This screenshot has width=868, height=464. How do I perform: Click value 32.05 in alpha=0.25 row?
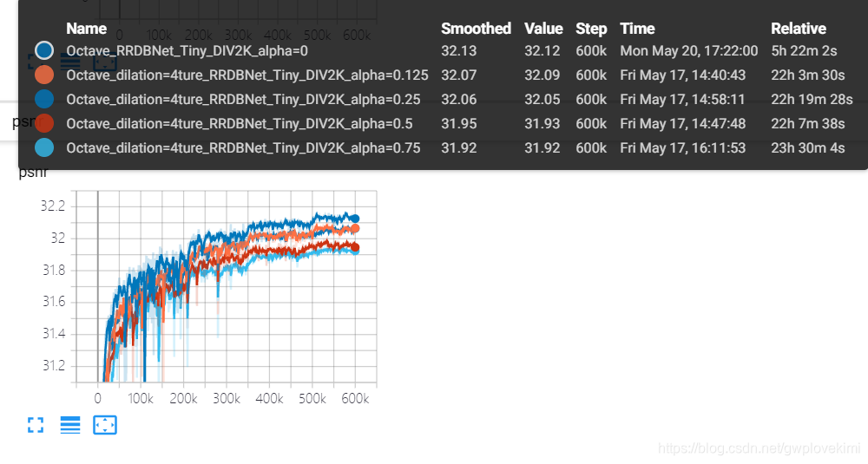tap(542, 100)
